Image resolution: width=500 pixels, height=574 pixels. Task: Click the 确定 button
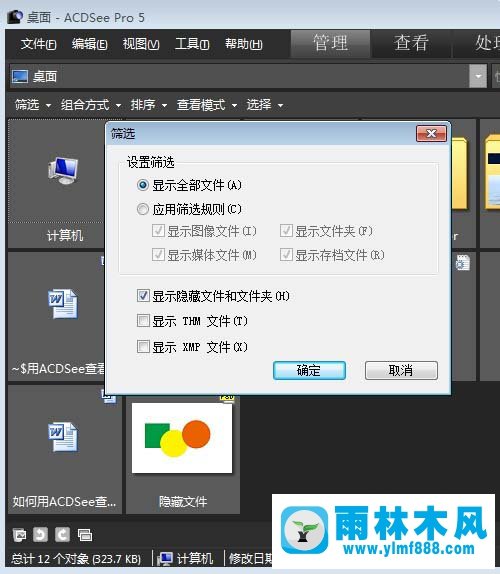pos(309,370)
